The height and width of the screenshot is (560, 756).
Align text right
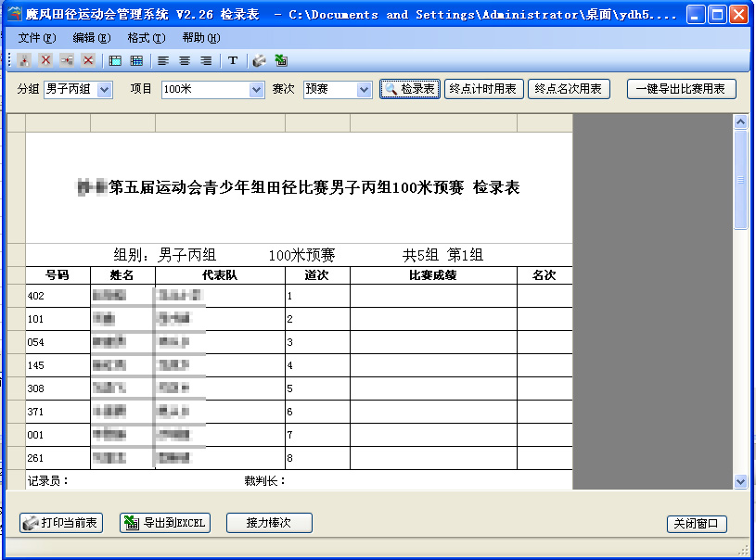click(206, 60)
